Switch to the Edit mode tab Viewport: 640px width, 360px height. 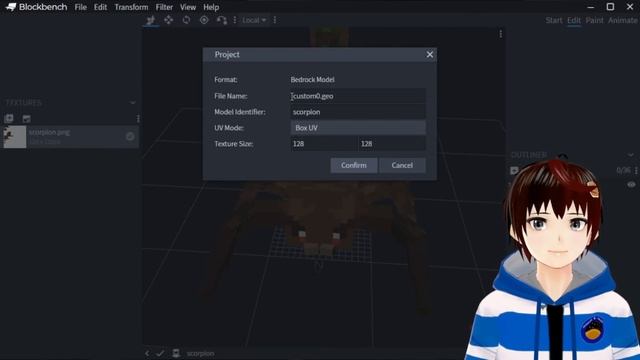573,20
